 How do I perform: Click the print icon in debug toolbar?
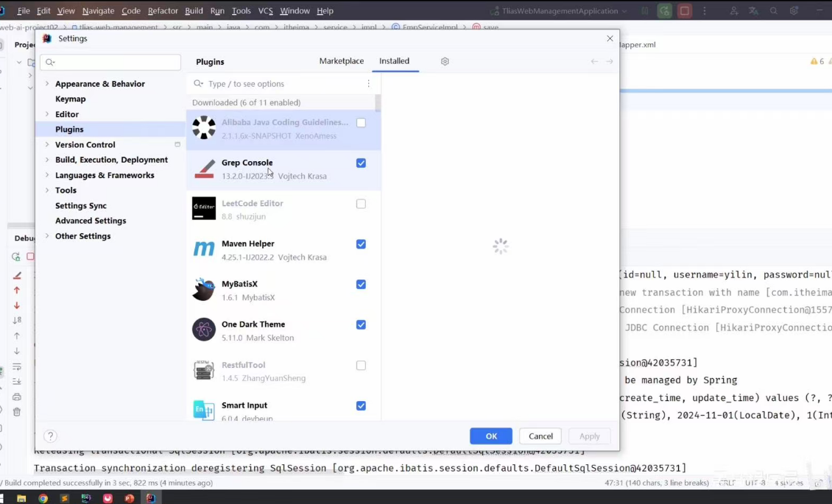pyautogui.click(x=17, y=397)
